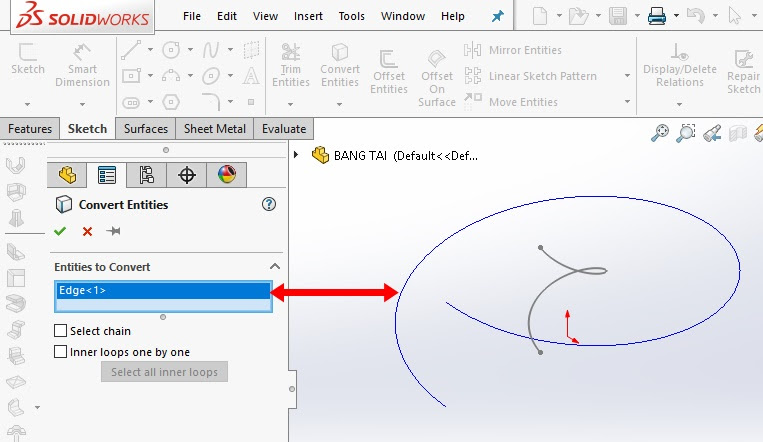
Task: Open the Convert Entities dropdown arrow
Action: click(339, 104)
